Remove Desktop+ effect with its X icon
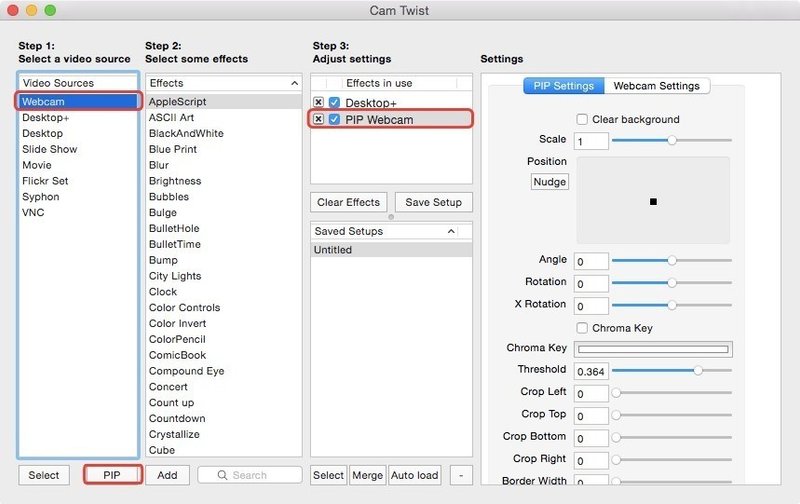This screenshot has height=504, width=800. (x=318, y=103)
